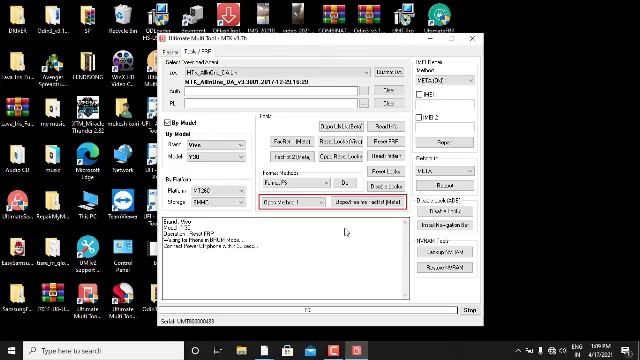Expand the IMEI Repair Method dropdown
The height and width of the screenshot is (360, 640).
point(471,81)
